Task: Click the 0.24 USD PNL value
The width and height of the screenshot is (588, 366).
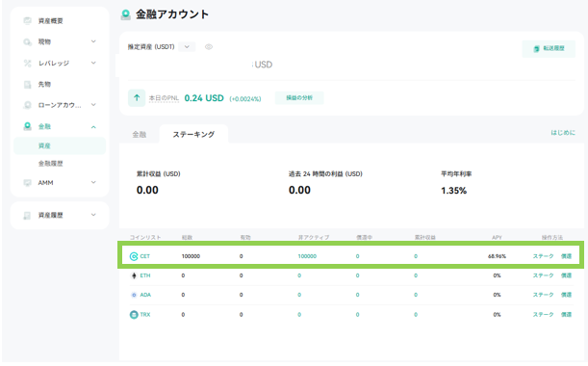Action: click(204, 98)
